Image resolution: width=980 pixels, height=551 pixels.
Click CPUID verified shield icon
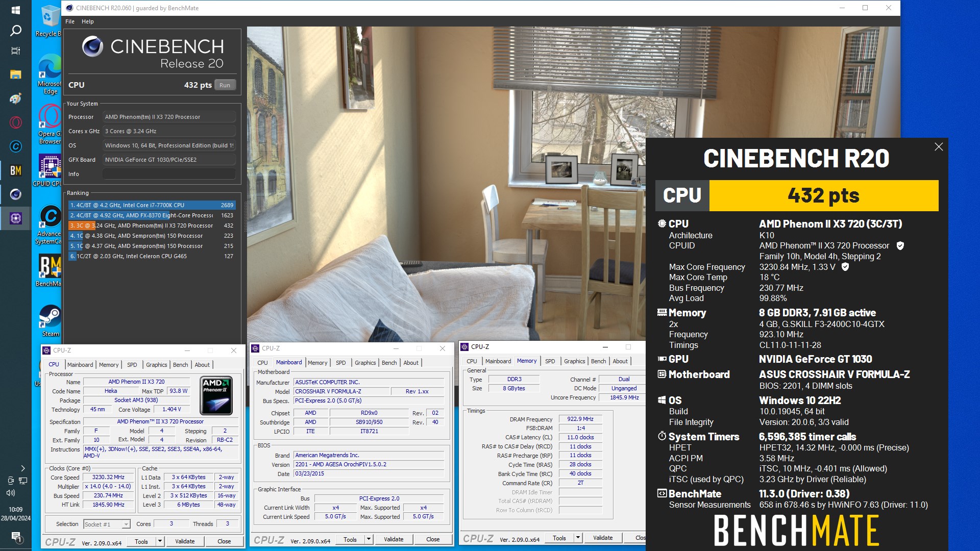pos(900,246)
